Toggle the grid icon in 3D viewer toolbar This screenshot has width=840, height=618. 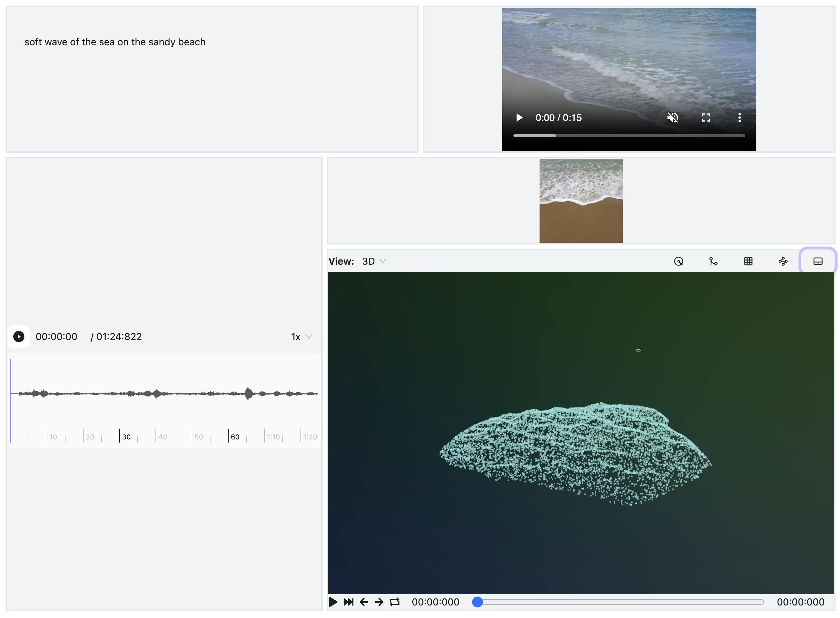748,261
